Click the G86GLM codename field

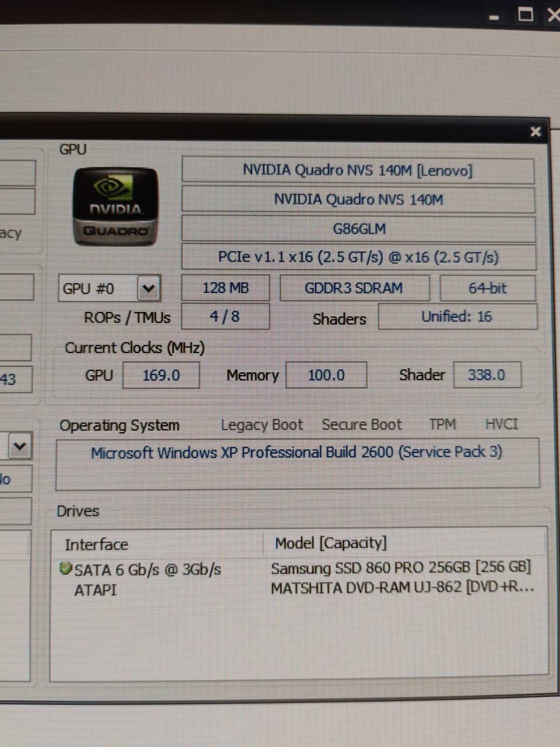pyautogui.click(x=358, y=229)
